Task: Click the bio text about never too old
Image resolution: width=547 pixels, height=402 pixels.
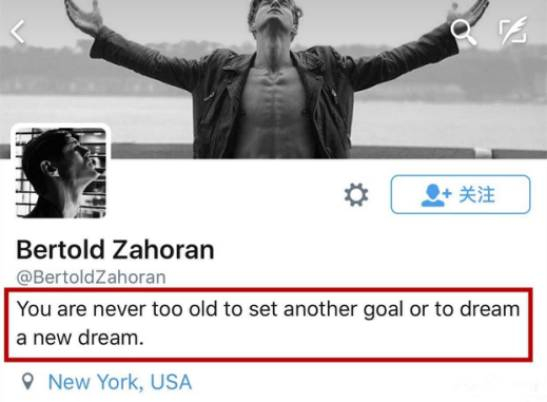Action: [268, 323]
